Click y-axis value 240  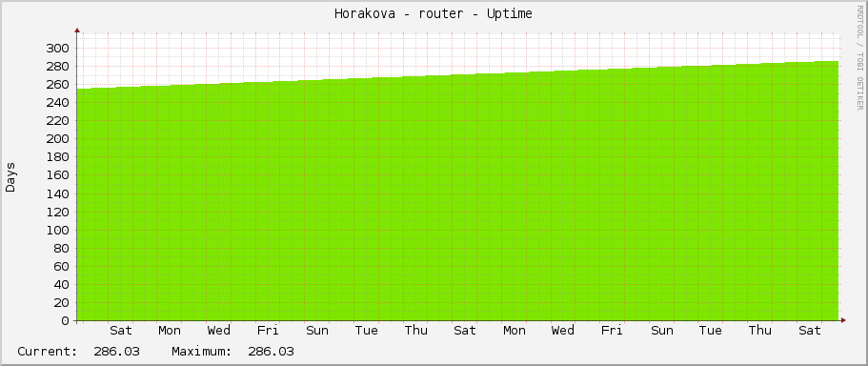pos(58,103)
